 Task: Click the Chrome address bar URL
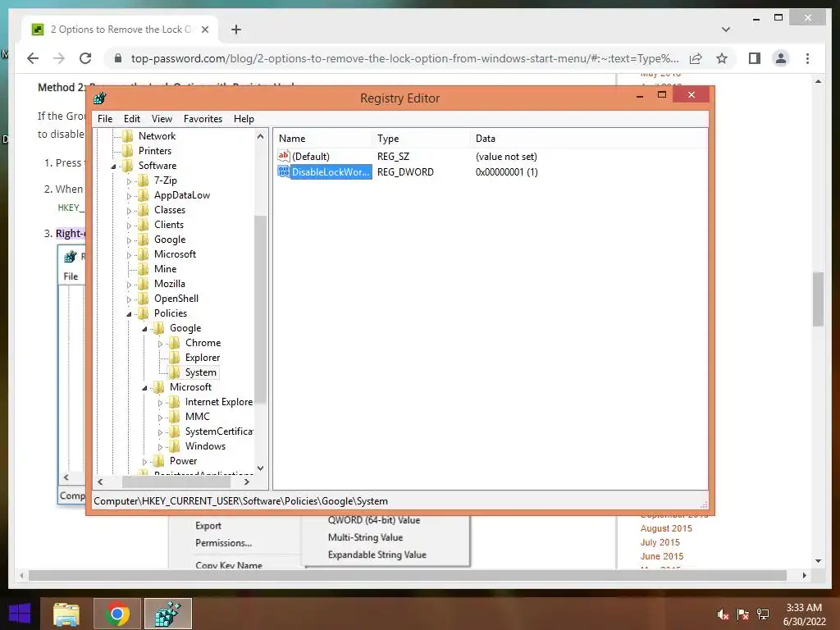pyautogui.click(x=404, y=58)
